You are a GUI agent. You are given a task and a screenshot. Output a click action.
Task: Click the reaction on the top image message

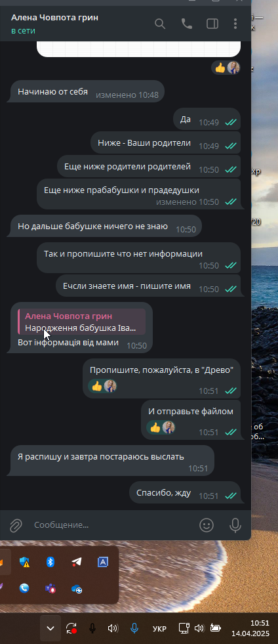226,68
